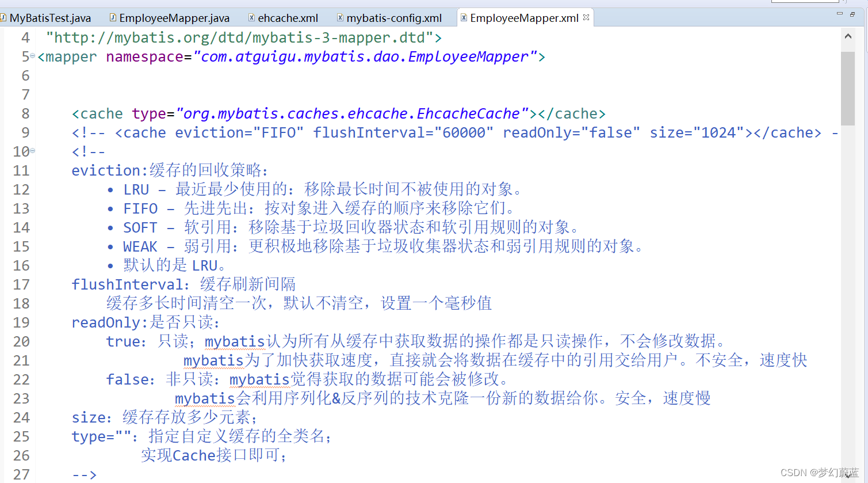Click line number 8 in the gutter

(25, 114)
